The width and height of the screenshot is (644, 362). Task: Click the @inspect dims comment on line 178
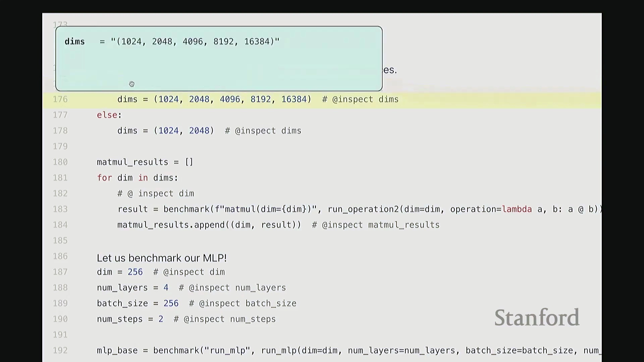263,131
